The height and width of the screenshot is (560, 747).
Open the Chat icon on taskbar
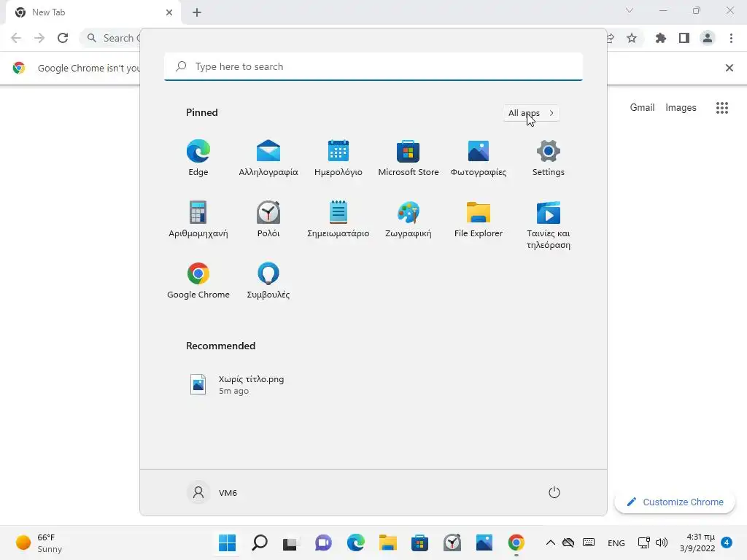323,542
